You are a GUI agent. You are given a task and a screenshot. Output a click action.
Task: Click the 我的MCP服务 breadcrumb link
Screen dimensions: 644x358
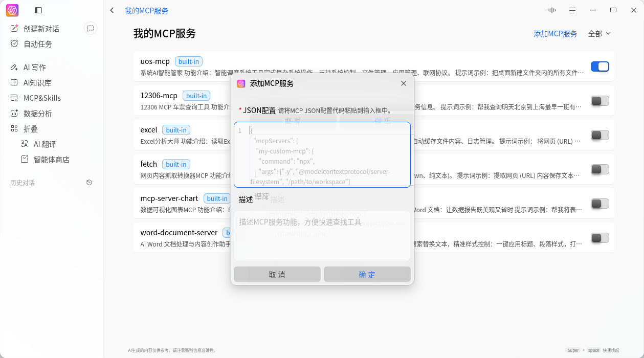click(147, 10)
